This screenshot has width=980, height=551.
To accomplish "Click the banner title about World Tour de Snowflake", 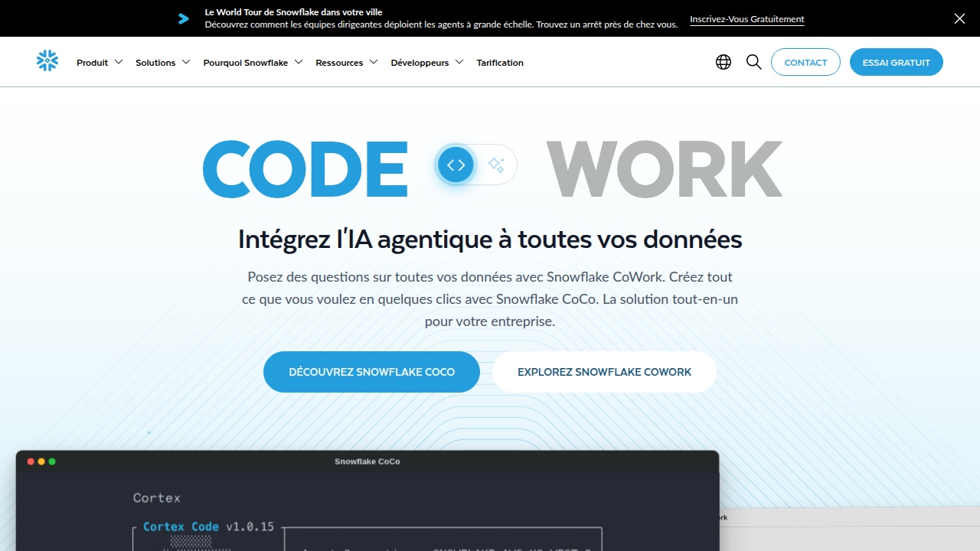I will [x=294, y=12].
